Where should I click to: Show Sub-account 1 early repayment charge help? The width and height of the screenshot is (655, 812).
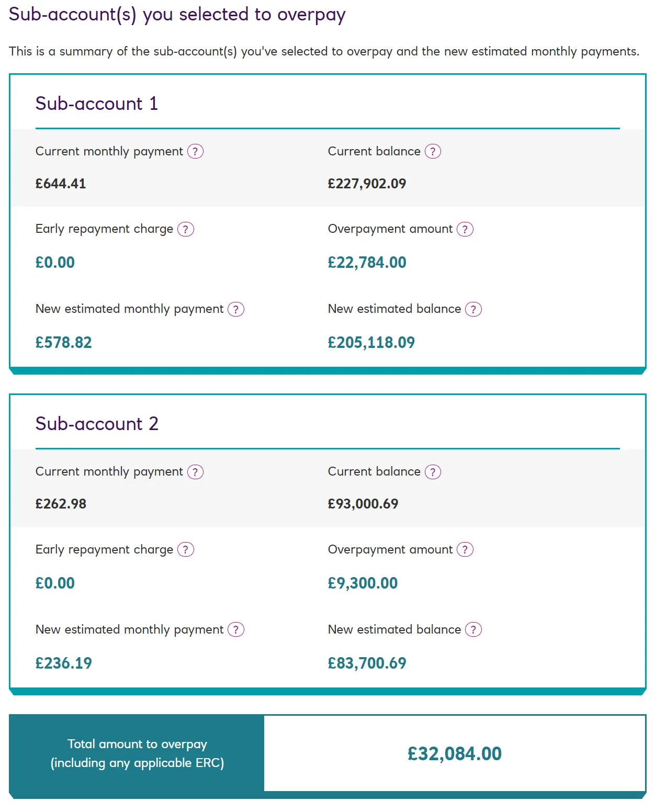(x=186, y=229)
